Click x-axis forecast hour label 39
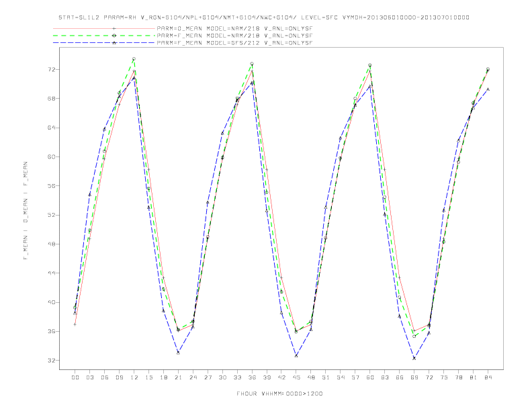 (267, 377)
